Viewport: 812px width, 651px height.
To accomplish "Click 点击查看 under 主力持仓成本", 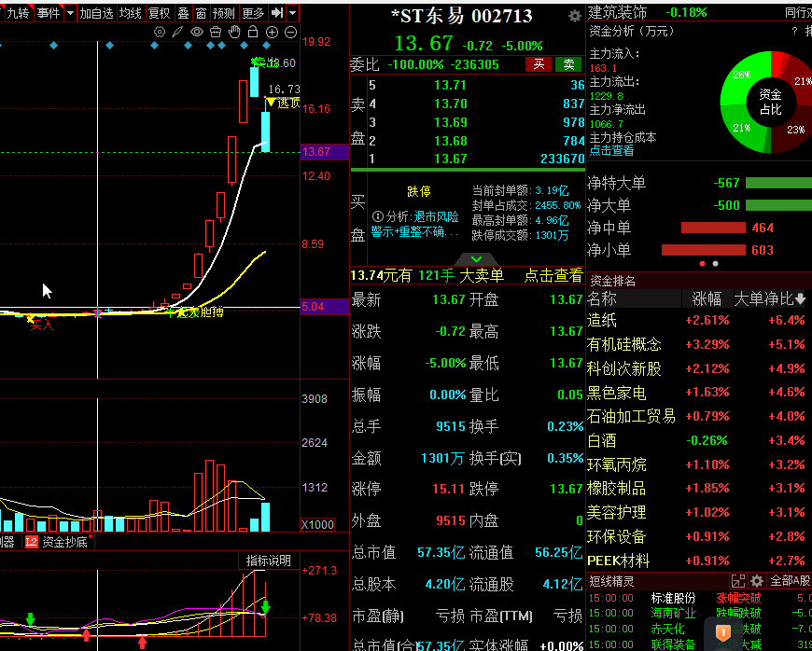I will [611, 150].
